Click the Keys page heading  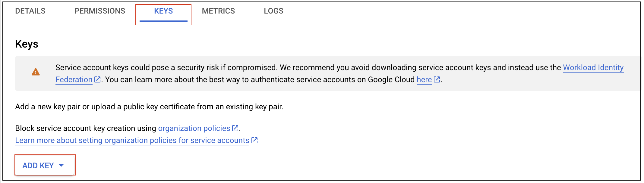[x=27, y=44]
